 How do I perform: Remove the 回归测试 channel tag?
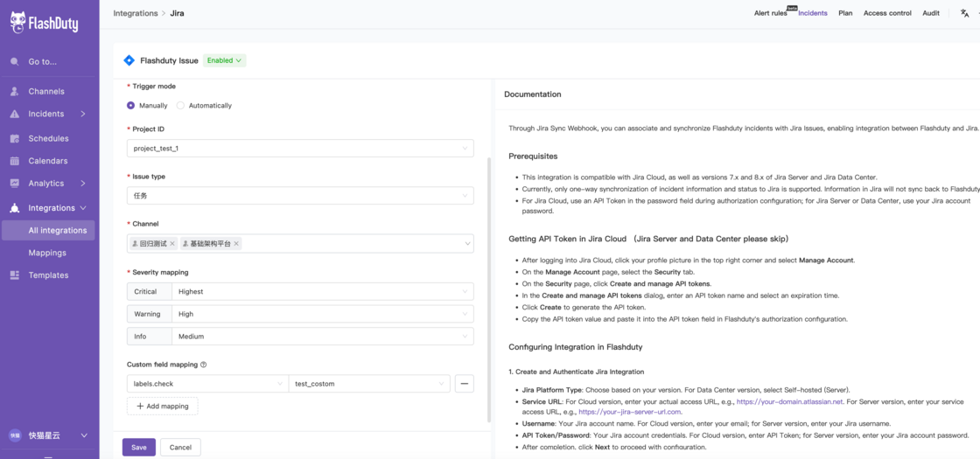172,244
